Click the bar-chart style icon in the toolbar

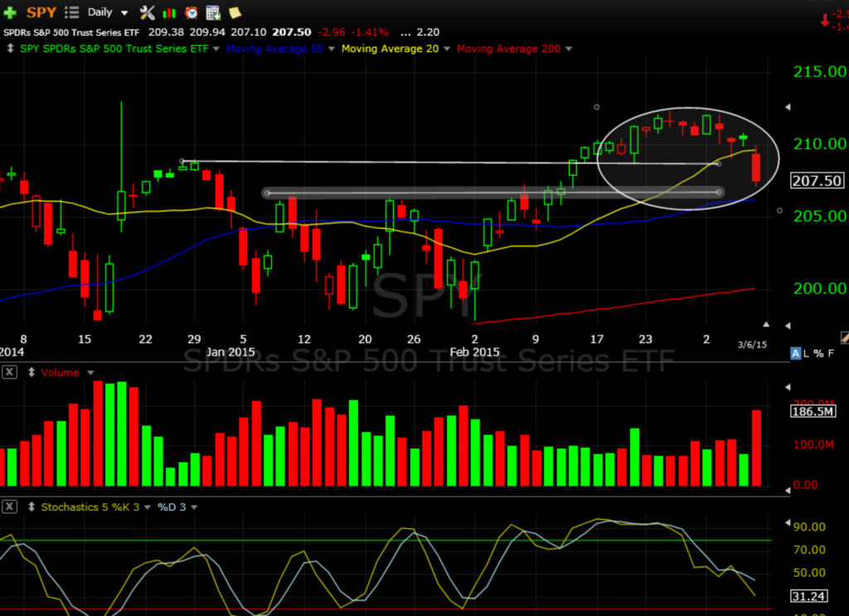click(169, 12)
